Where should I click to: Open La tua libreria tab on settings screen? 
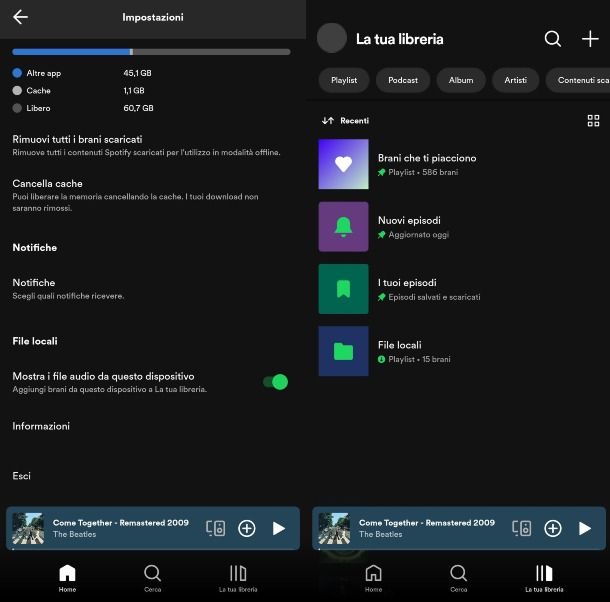(238, 578)
